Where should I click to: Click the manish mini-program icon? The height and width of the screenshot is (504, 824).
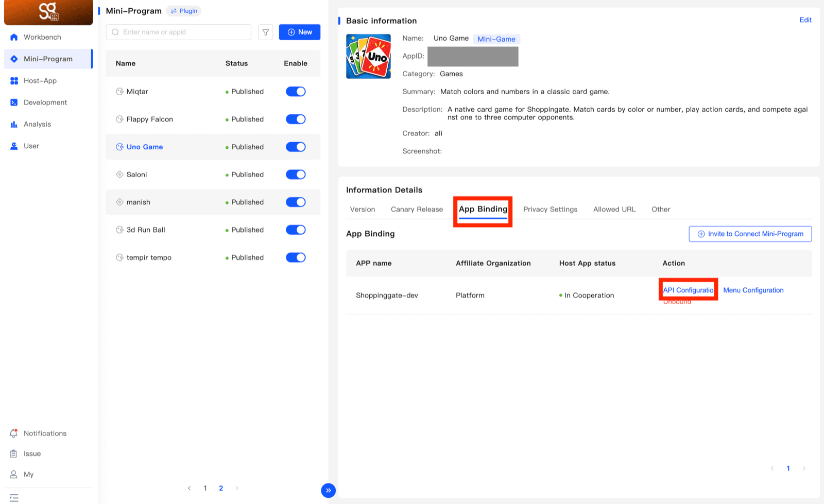point(119,202)
